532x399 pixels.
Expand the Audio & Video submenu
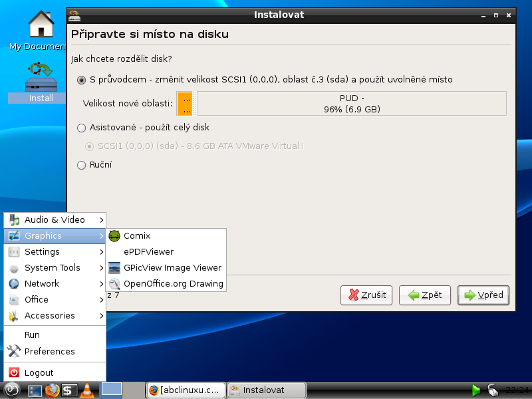click(55, 220)
